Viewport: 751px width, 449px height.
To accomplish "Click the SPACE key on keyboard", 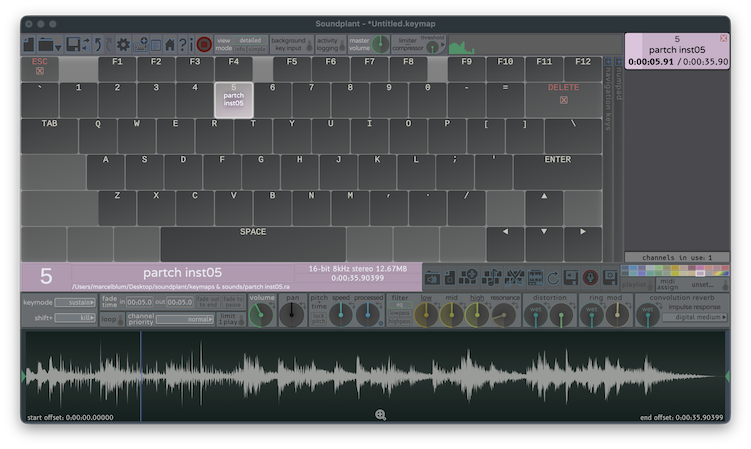I will (x=253, y=244).
